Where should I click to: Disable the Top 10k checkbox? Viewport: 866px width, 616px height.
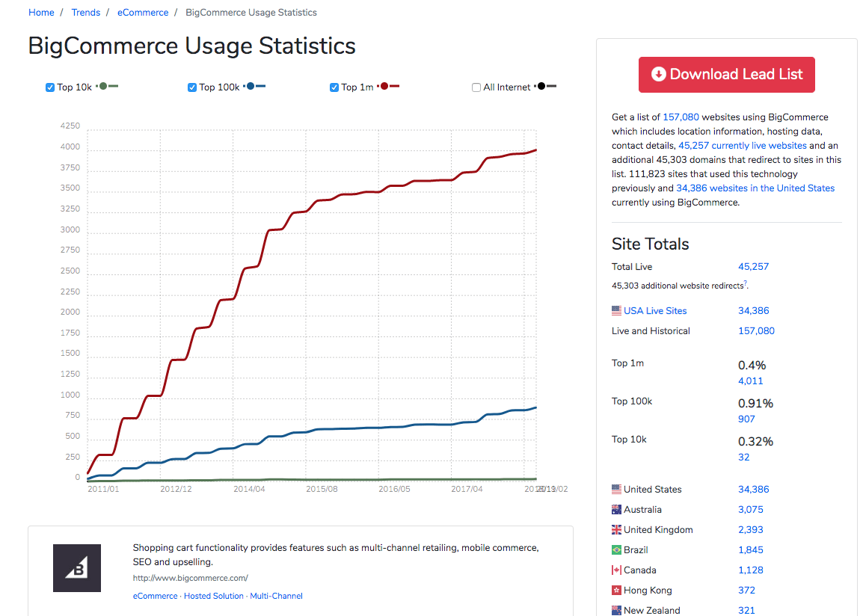[49, 87]
